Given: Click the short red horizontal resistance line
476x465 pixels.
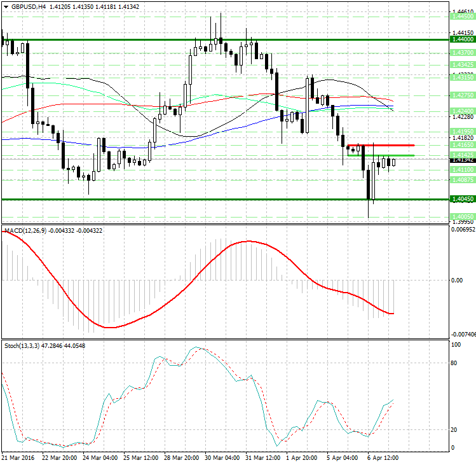Looking at the screenshot, I should 380,146.
